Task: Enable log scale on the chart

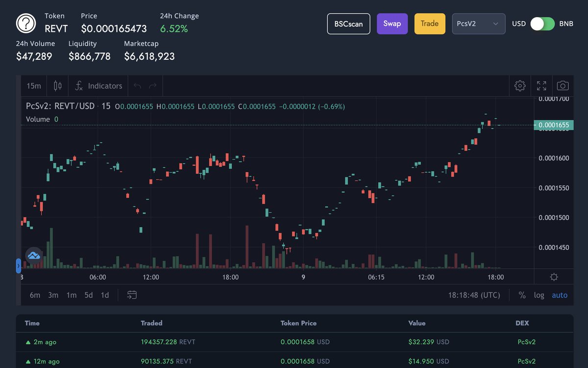Action: (x=539, y=295)
